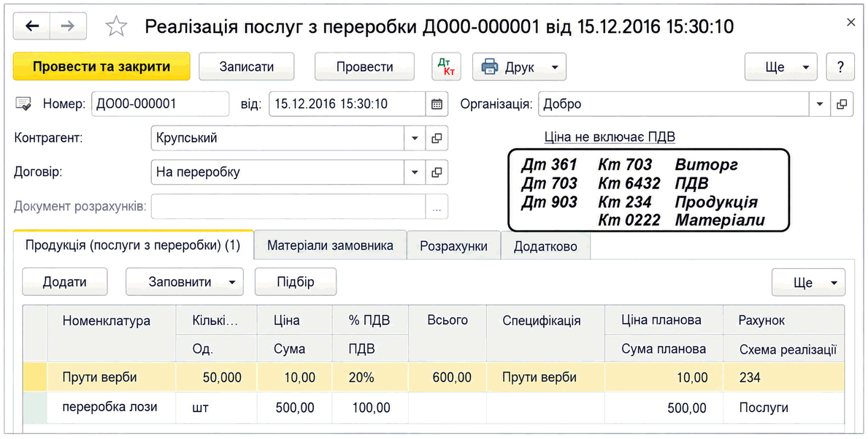This screenshot has height=439, width=868.
Task: Click the % ПДВ column header
Action: click(369, 321)
